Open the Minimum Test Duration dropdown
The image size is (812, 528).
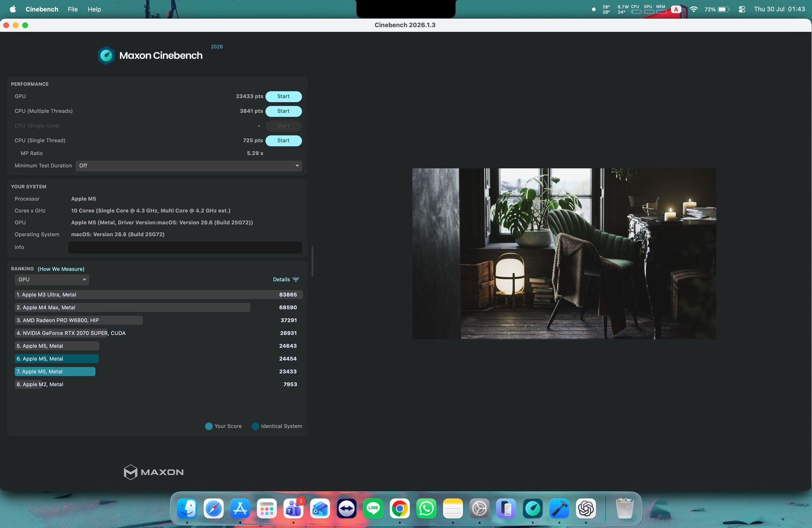coord(189,166)
